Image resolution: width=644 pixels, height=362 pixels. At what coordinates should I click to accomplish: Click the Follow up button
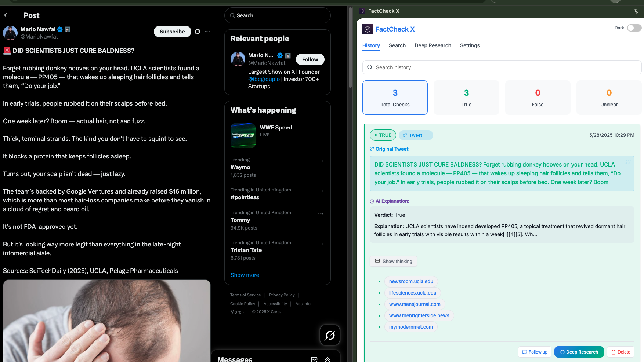coord(535,352)
